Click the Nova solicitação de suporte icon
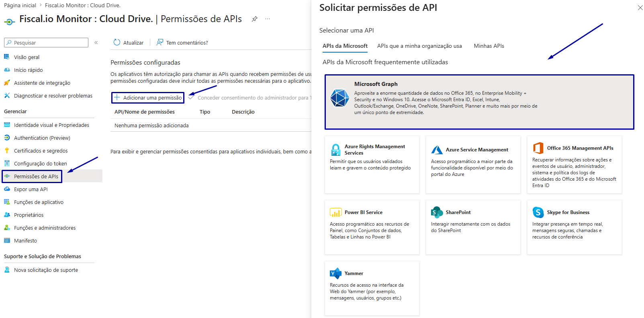This screenshot has height=318, width=644. 7,270
